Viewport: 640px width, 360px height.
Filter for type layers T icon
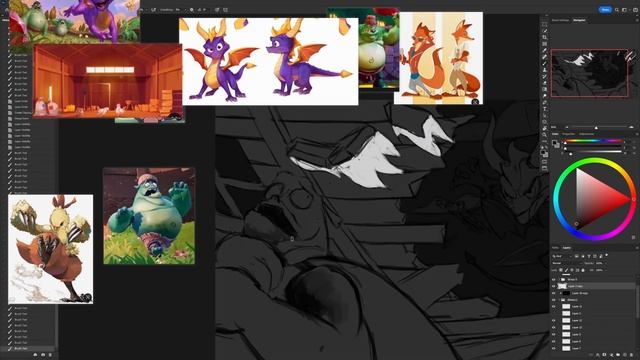[x=589, y=256]
